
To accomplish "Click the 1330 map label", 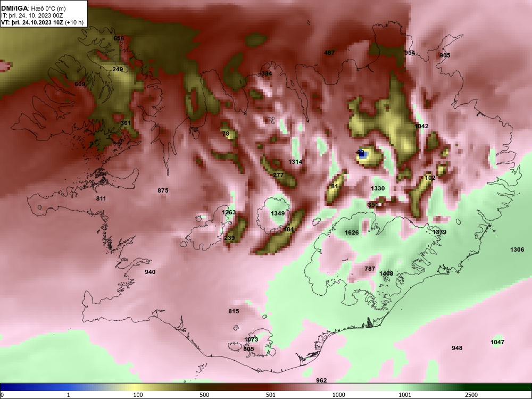I will (x=378, y=188).
